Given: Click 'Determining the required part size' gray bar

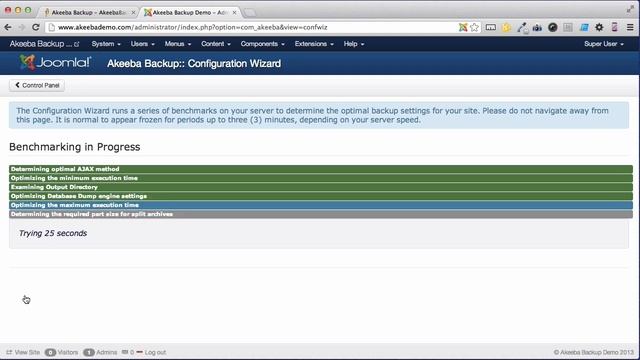Looking at the screenshot, I should point(321,214).
